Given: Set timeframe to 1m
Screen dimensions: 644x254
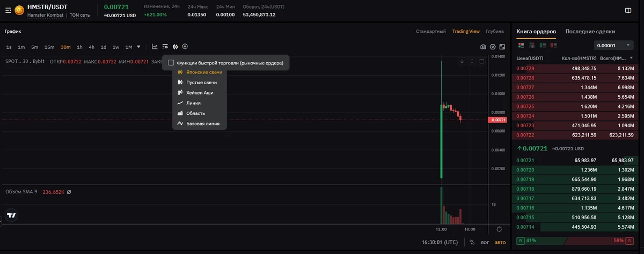Looking at the screenshot, I should tap(21, 47).
